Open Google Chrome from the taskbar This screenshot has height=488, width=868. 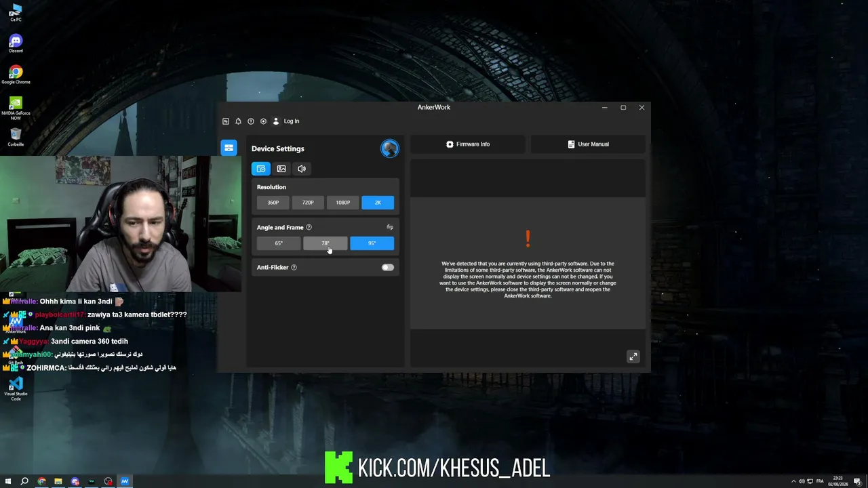click(41, 481)
